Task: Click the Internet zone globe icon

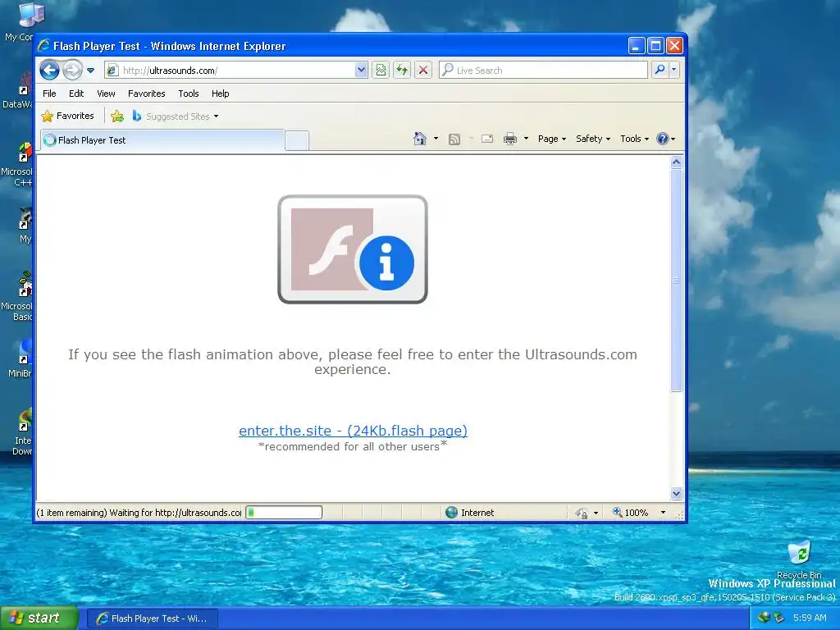Action: 452,513
